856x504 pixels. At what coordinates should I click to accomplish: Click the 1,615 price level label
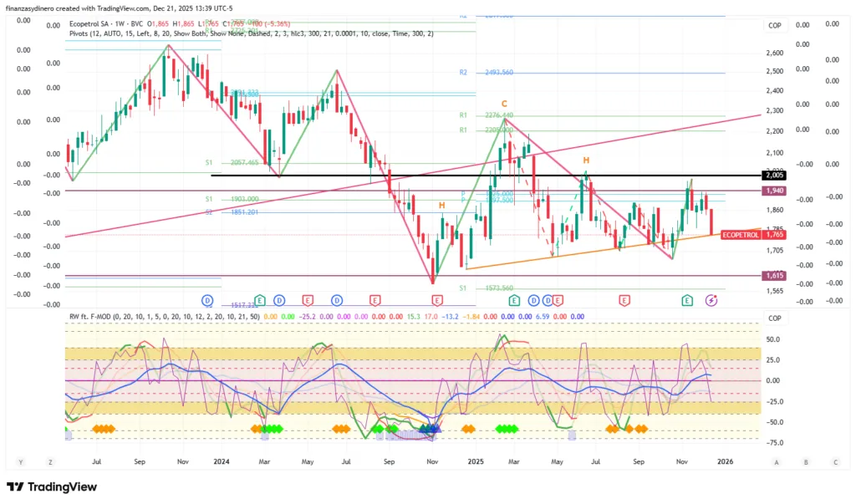(773, 276)
